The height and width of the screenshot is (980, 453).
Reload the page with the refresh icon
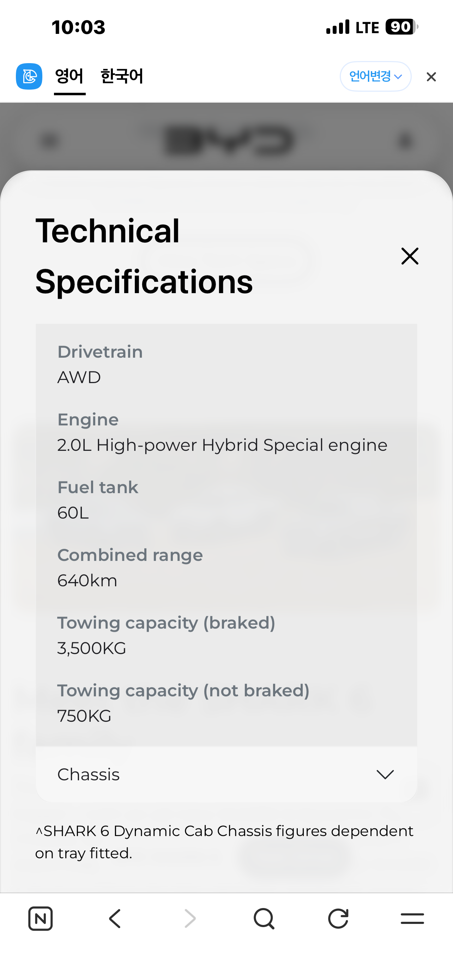[x=338, y=919]
